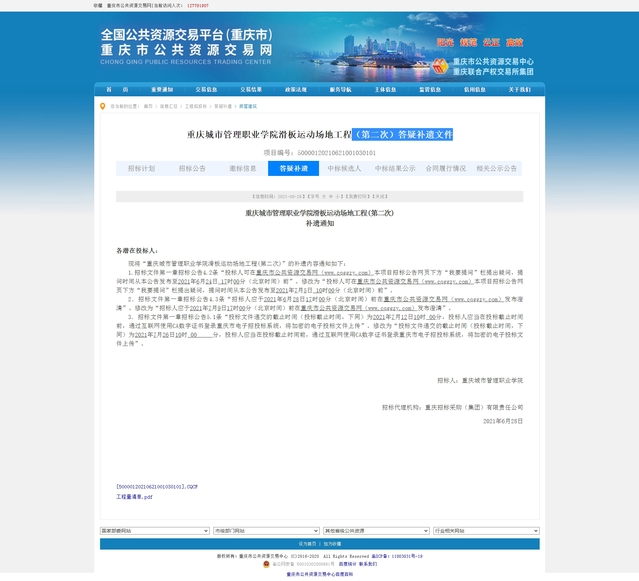Click the police badge icon in footer
The height and width of the screenshot is (581, 639).
tap(266, 564)
